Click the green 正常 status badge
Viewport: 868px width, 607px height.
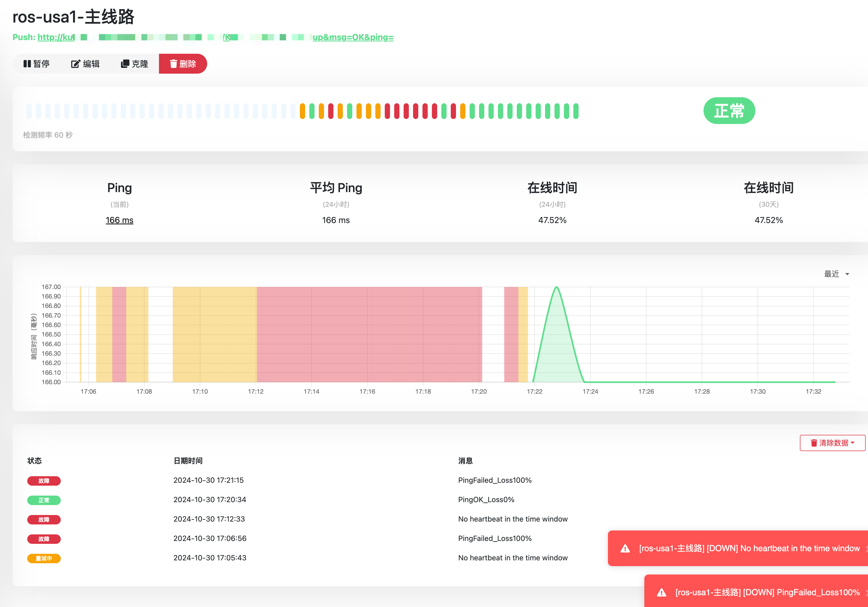pos(729,111)
